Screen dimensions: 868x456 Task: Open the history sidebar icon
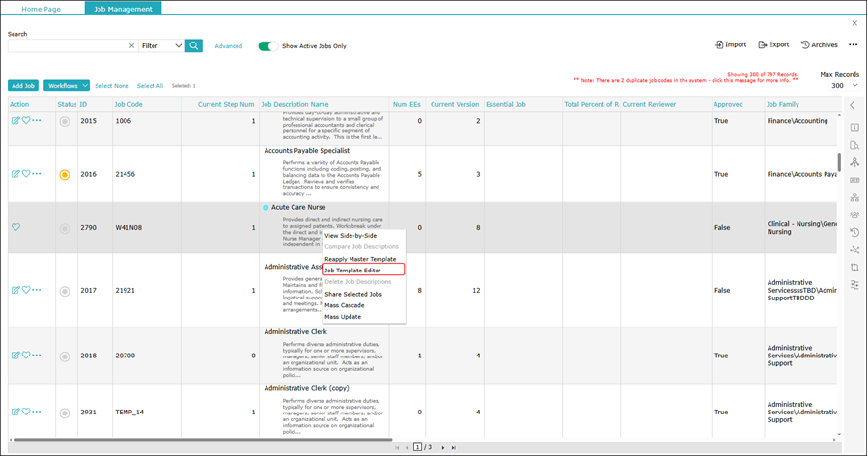pos(854,232)
